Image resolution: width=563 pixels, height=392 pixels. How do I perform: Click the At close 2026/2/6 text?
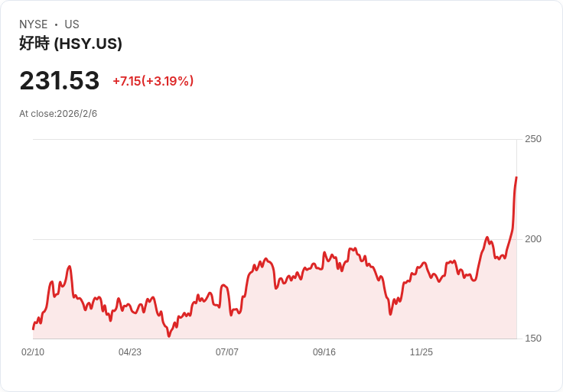click(58, 114)
